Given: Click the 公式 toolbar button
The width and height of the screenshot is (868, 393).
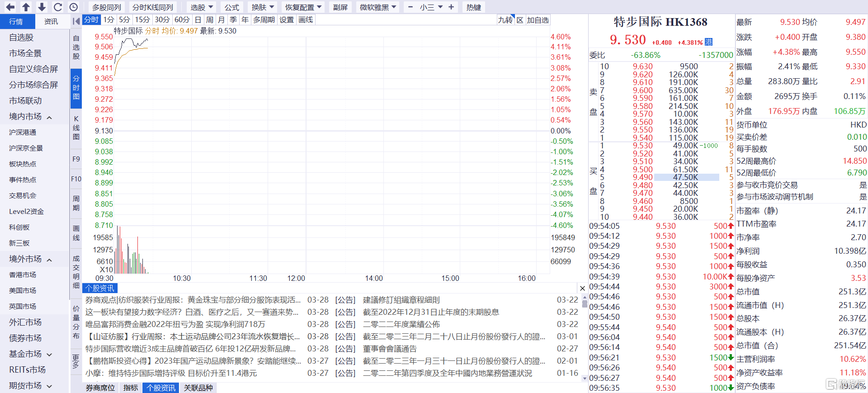Looking at the screenshot, I should tap(232, 7).
